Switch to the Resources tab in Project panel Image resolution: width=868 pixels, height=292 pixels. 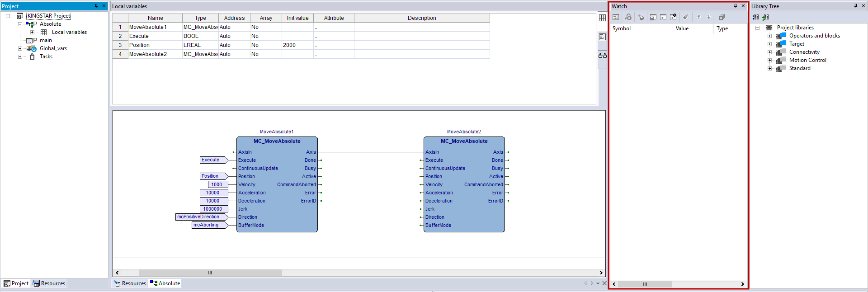pos(49,283)
